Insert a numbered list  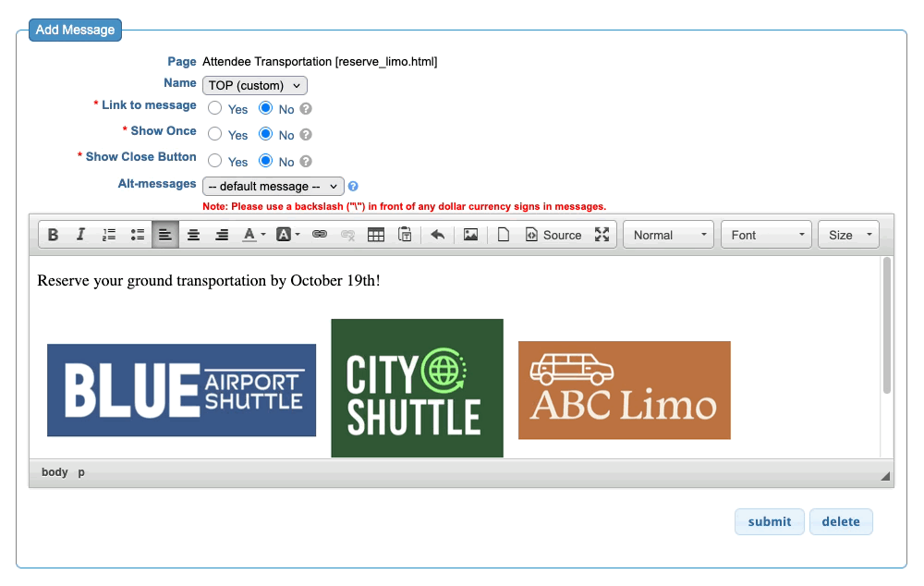coord(109,235)
